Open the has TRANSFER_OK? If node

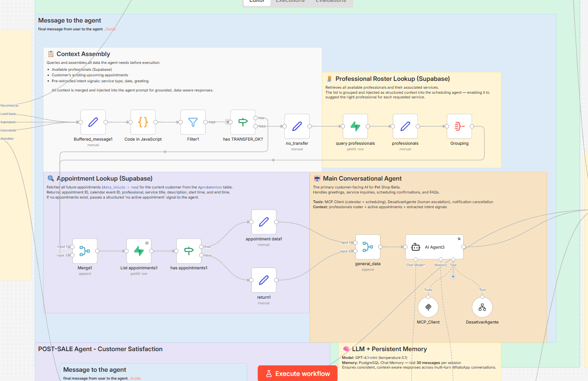[243, 122]
